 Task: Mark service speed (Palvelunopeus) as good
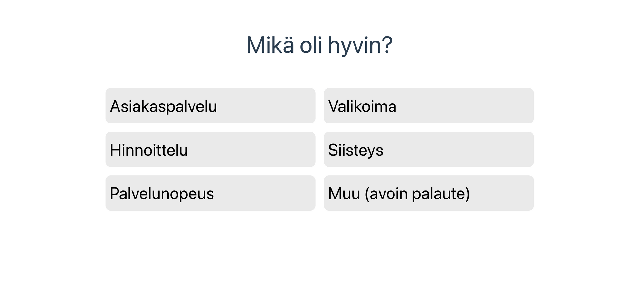coord(210,193)
